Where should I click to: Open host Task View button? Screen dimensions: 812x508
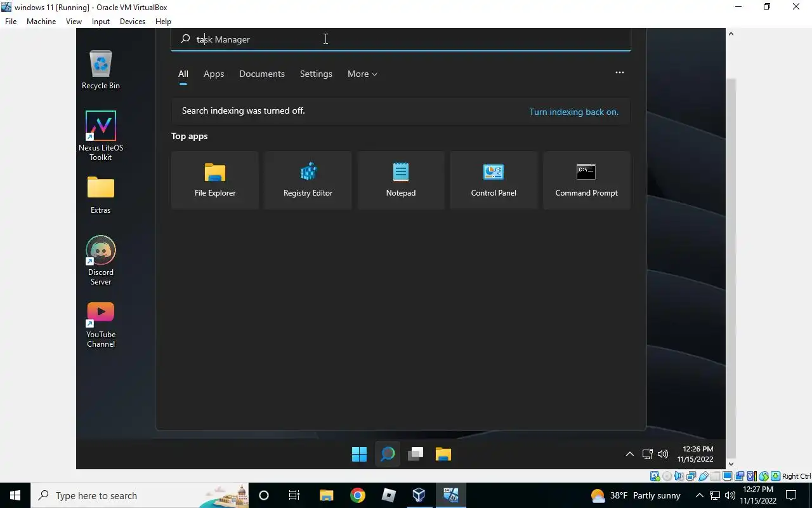(x=294, y=495)
